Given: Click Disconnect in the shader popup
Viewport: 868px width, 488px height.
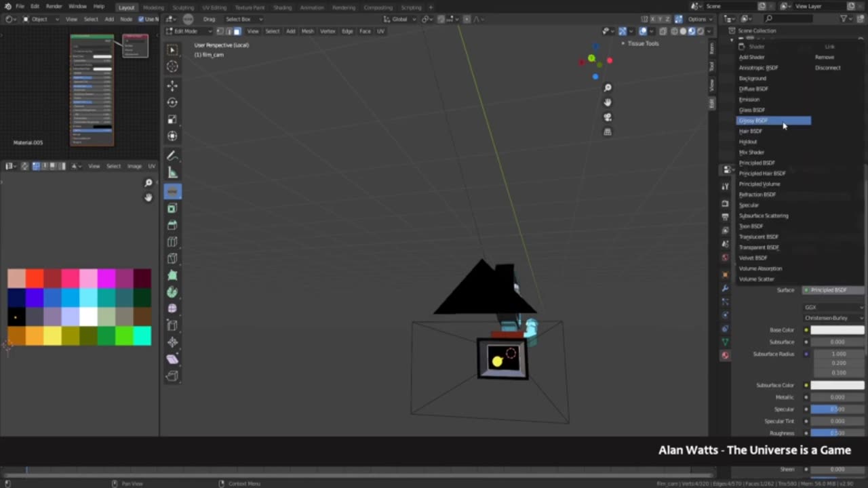Looking at the screenshot, I should 828,68.
